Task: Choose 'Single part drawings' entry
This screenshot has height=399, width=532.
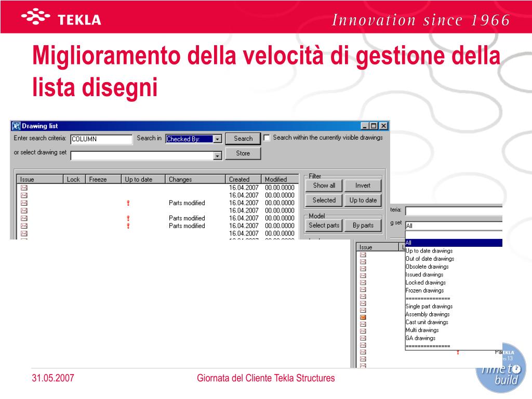Action: click(x=429, y=306)
